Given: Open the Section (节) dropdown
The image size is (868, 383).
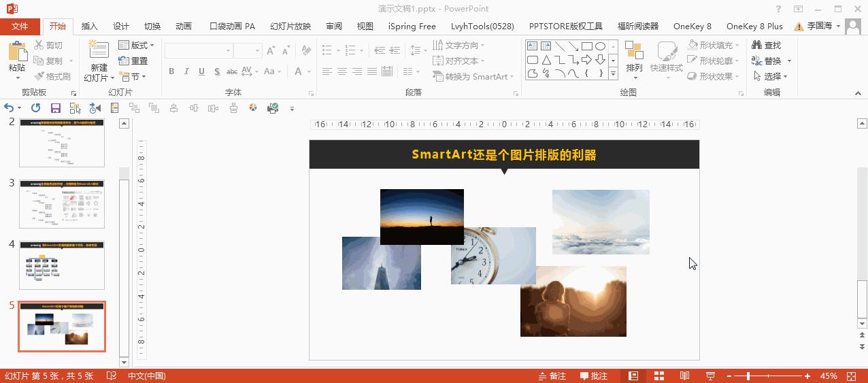Looking at the screenshot, I should coord(132,76).
